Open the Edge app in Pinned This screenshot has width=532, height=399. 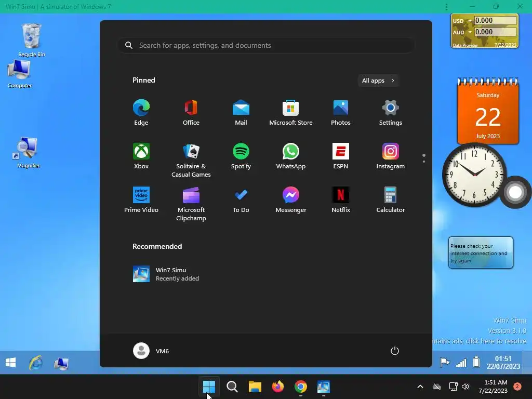tap(141, 113)
